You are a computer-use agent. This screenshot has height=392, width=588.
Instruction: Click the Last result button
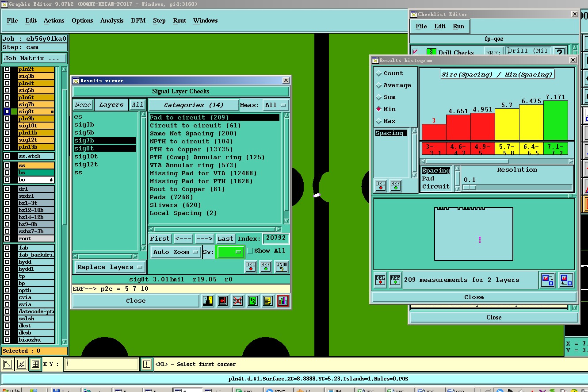[225, 239]
